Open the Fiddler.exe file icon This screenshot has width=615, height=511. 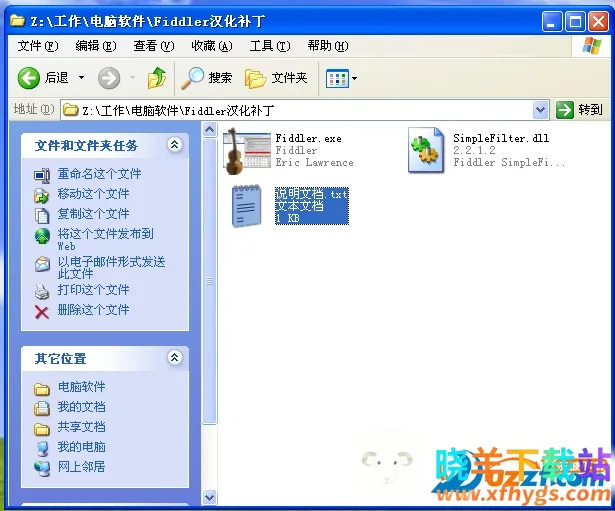coord(246,150)
